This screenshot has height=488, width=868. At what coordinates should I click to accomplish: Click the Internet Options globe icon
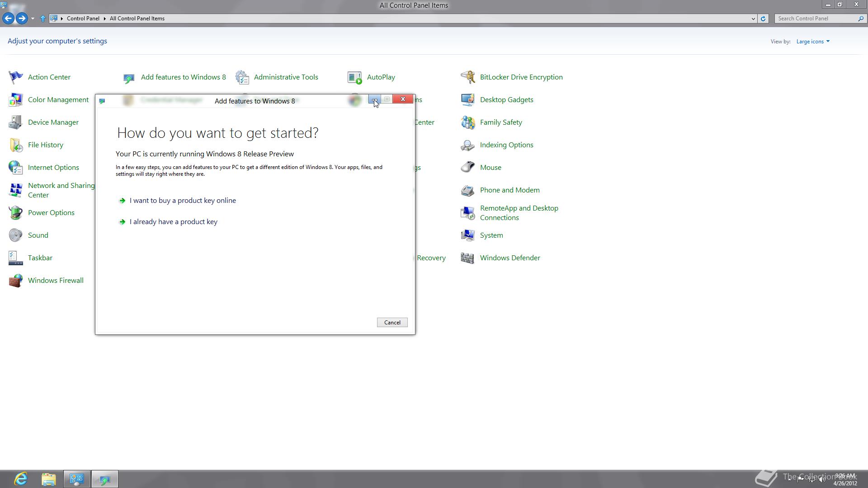pos(16,168)
